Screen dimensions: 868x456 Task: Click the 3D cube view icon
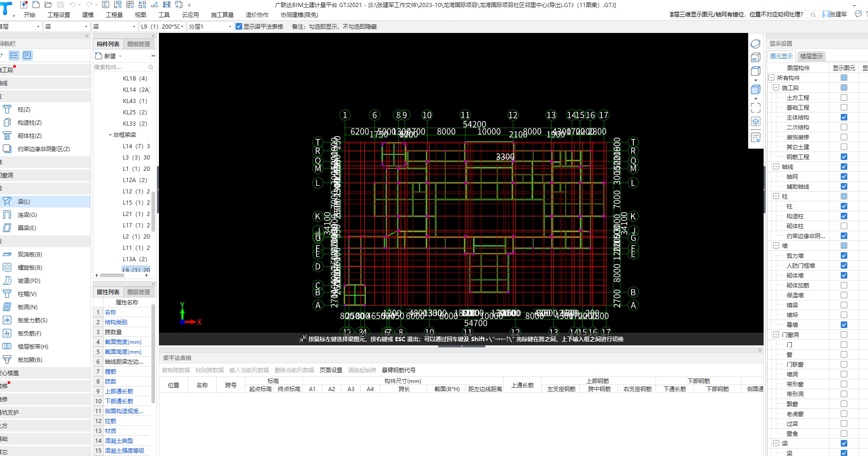756,58
